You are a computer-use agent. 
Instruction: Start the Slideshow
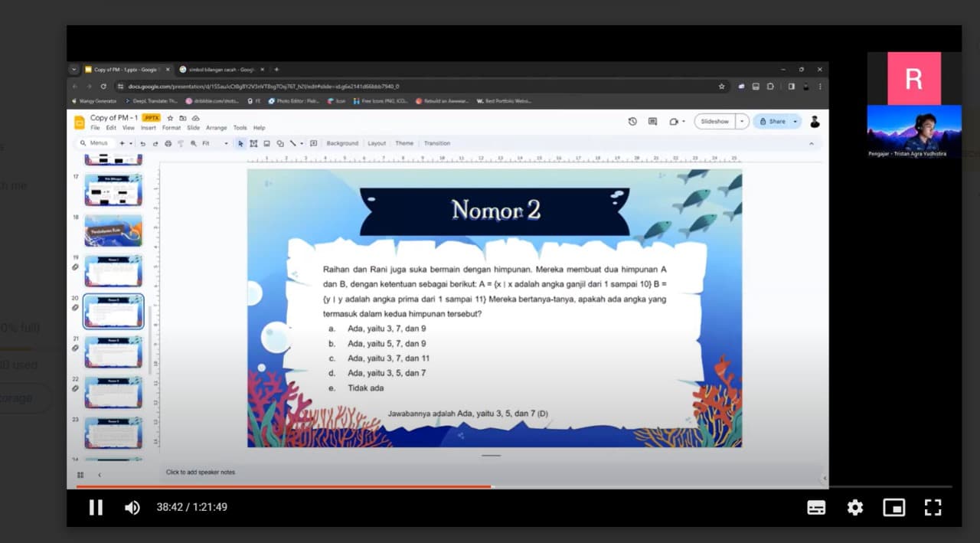[715, 121]
